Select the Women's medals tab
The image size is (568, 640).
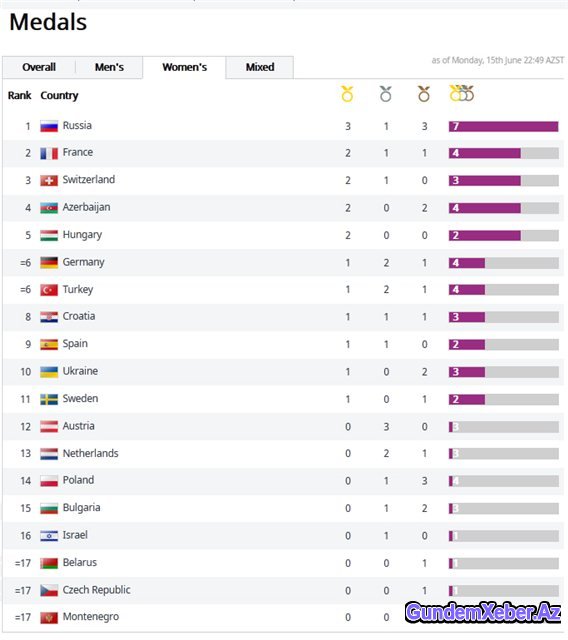click(184, 67)
